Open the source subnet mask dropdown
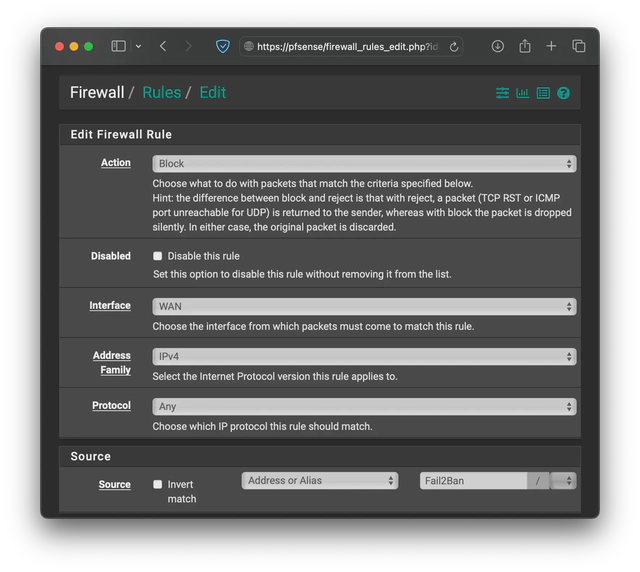Image resolution: width=640 pixels, height=572 pixels. [x=563, y=481]
